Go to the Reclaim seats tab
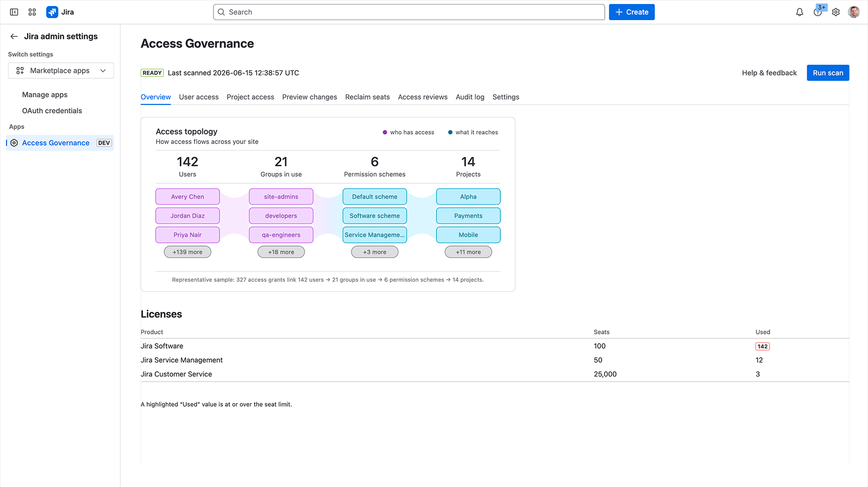The height and width of the screenshot is (487, 868). [367, 97]
